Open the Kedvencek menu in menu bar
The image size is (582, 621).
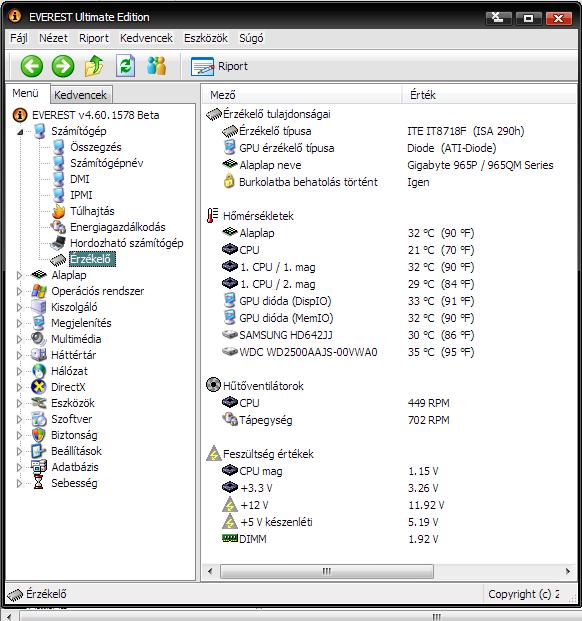(x=146, y=38)
